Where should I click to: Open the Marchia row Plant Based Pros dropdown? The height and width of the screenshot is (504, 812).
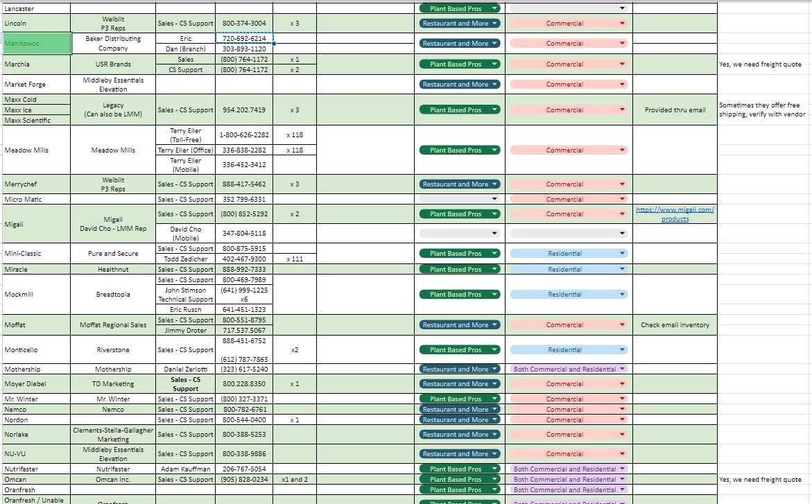[x=459, y=64]
